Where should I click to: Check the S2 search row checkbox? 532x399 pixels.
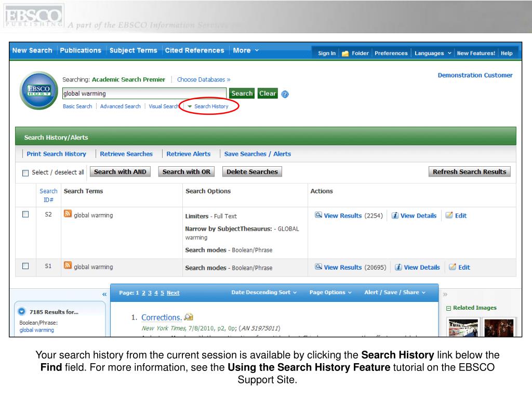[25, 215]
